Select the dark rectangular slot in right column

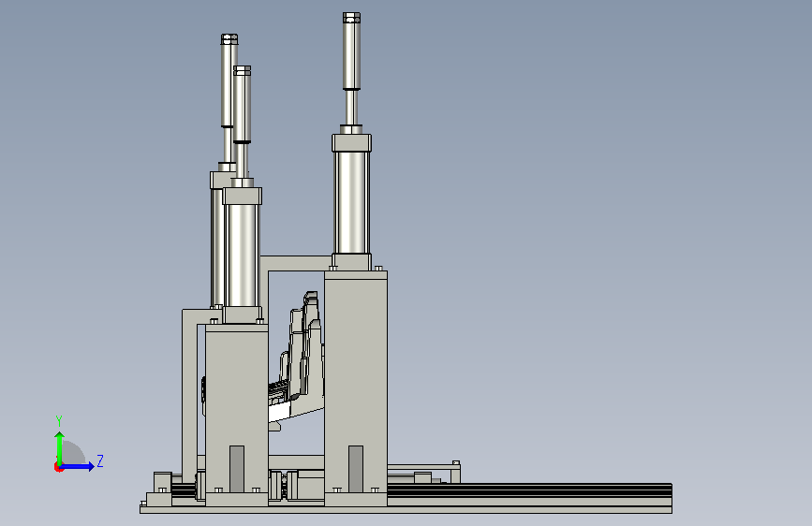tap(356, 469)
